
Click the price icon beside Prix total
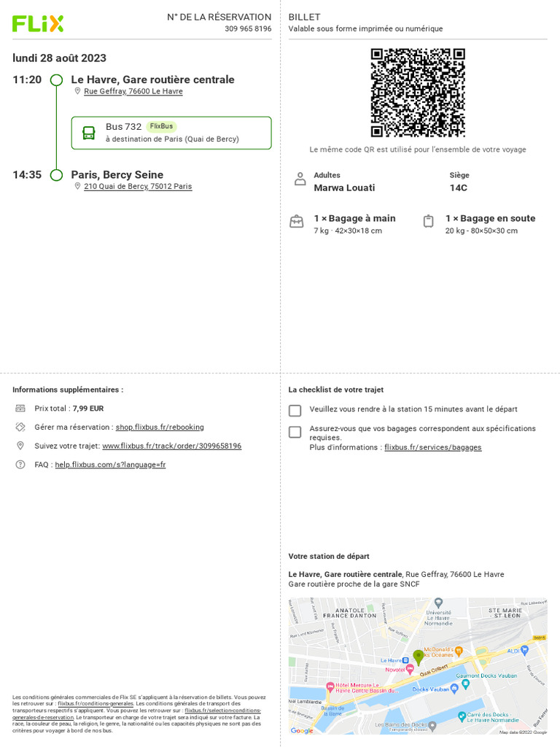[x=20, y=409]
